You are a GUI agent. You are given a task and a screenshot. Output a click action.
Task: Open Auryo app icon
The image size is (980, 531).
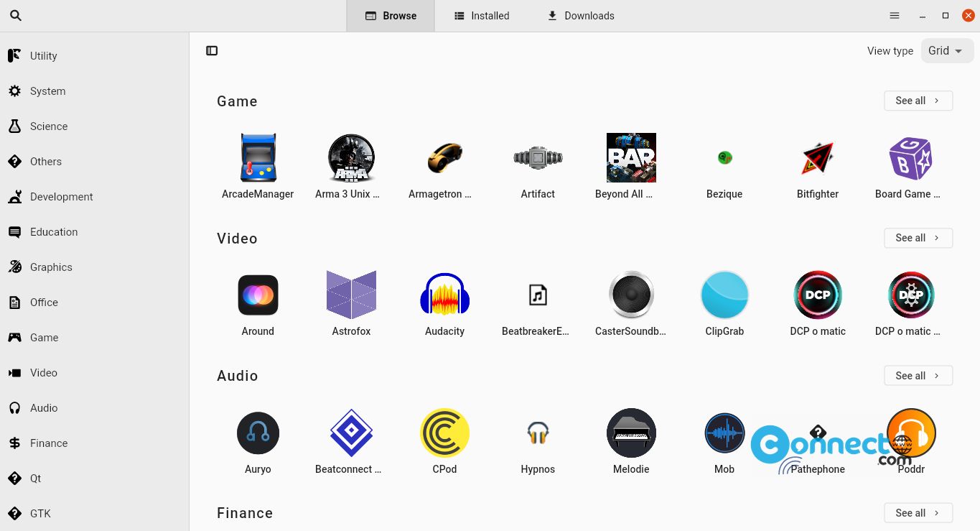click(258, 433)
